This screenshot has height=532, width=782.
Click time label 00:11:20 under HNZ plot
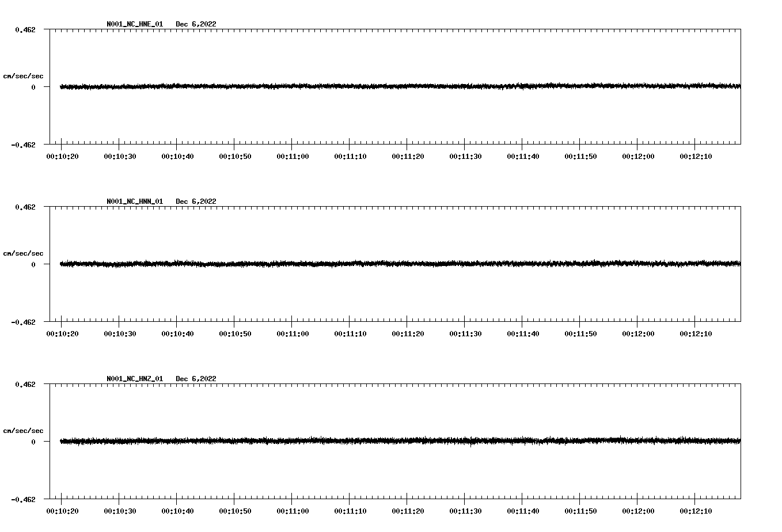click(408, 511)
